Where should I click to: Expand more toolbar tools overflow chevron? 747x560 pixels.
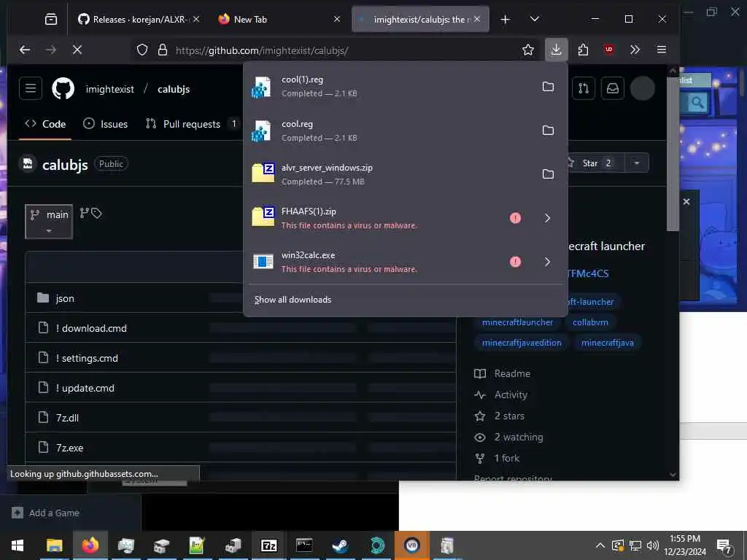point(635,50)
